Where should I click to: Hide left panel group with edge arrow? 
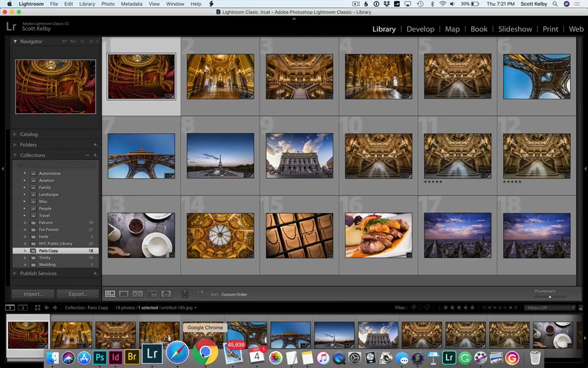pyautogui.click(x=2, y=169)
